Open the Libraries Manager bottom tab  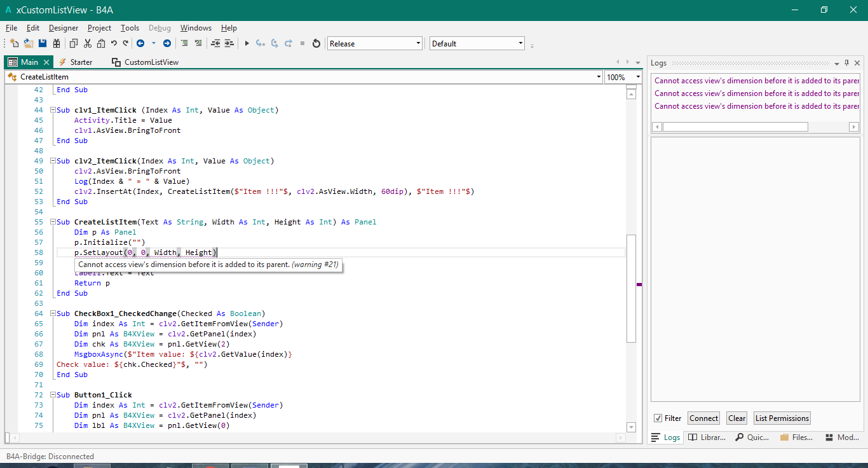tap(707, 437)
